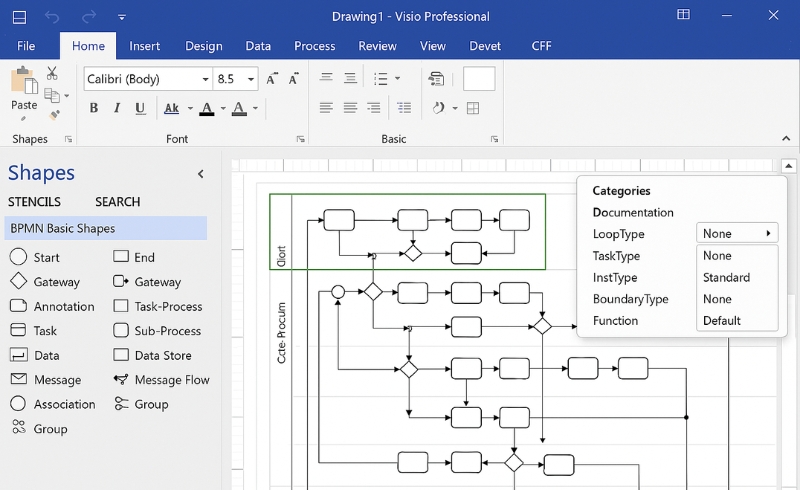
Task: Click the Documentation property row
Action: pos(633,212)
